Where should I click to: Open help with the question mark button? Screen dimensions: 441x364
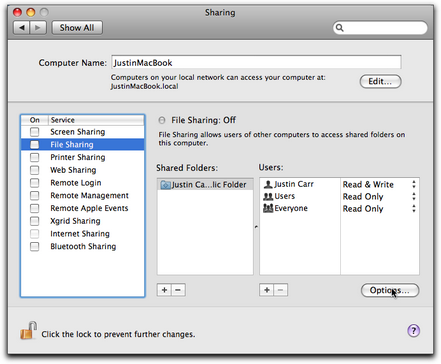point(413,331)
